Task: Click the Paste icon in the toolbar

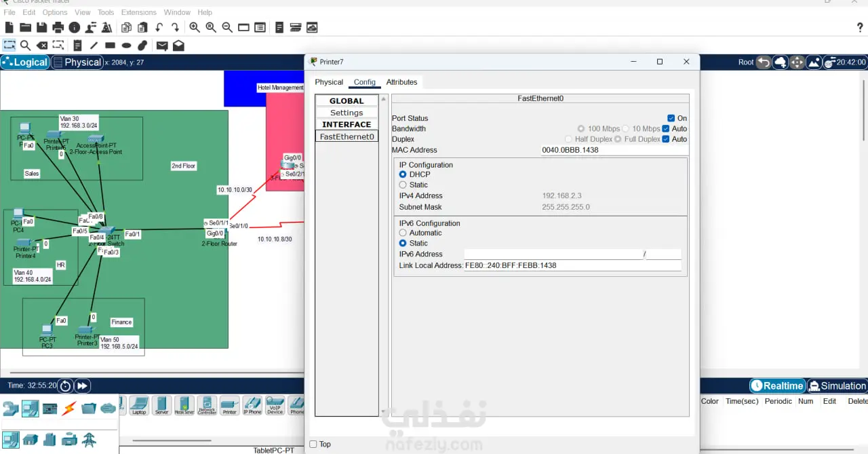Action: [x=142, y=27]
